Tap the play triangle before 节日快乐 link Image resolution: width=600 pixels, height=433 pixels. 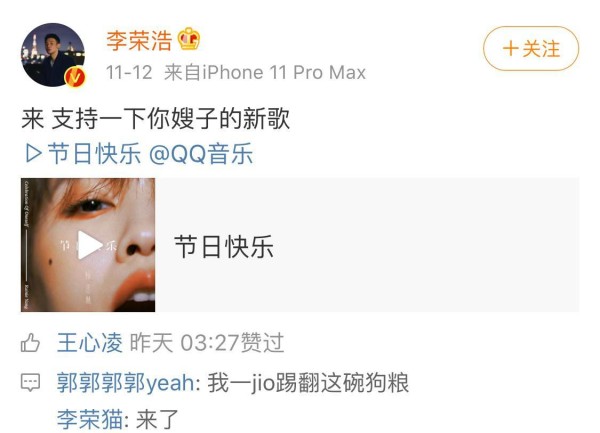click(33, 154)
